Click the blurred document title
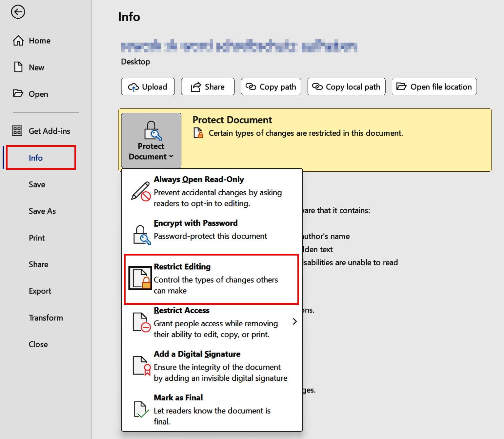Image resolution: width=504 pixels, height=439 pixels. [x=239, y=46]
